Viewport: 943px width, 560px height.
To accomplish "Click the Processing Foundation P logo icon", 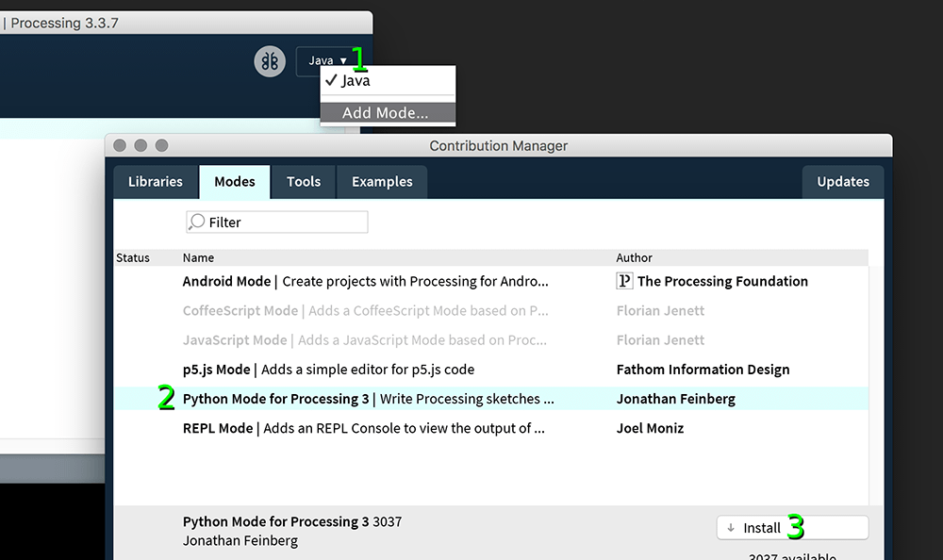I will (624, 281).
